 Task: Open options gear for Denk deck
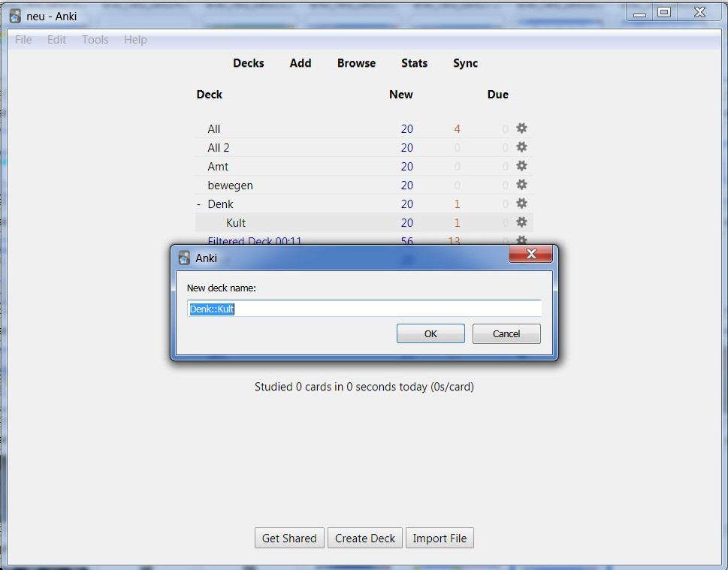coord(521,204)
